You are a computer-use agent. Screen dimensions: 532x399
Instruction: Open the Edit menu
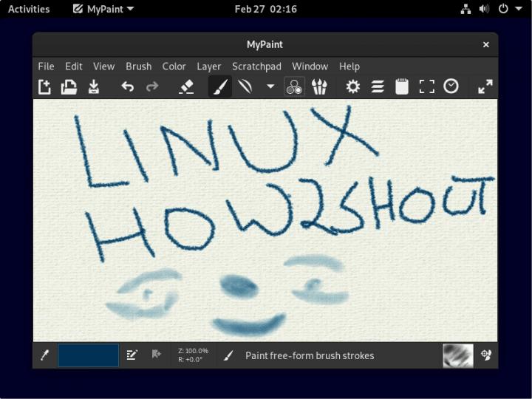click(x=74, y=66)
